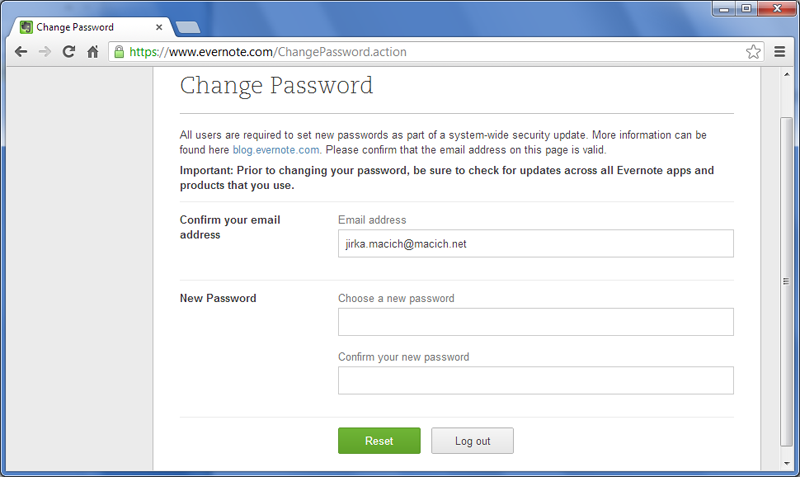Open a new browser tab
Screen dimensions: 800x477
[x=188, y=26]
